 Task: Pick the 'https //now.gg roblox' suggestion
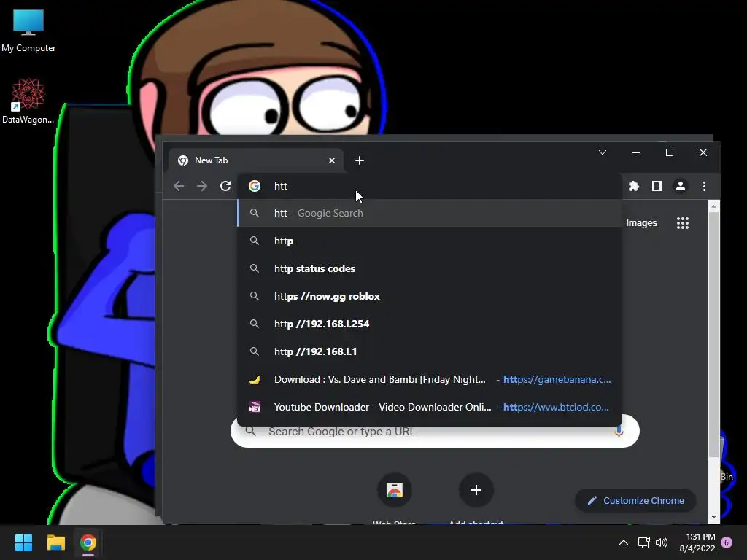(x=429, y=296)
